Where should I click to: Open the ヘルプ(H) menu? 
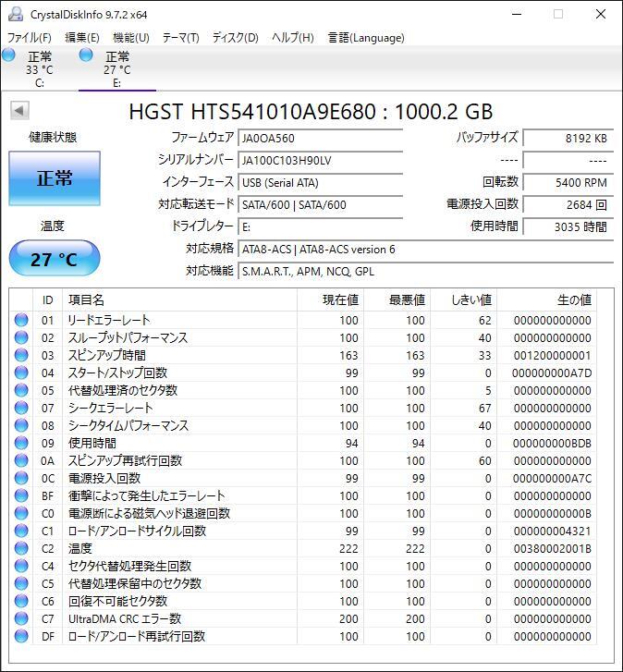tap(293, 38)
